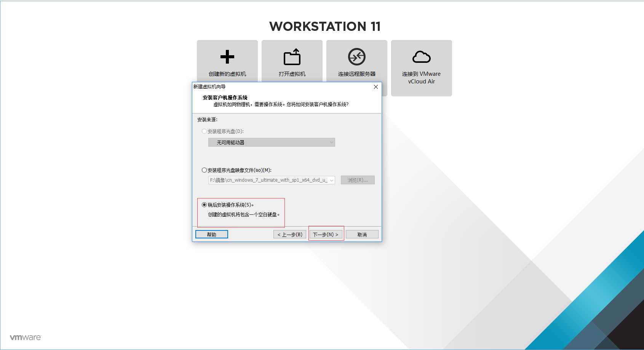Click the WORKSTATION 11 title text
The height and width of the screenshot is (350, 644).
click(325, 26)
